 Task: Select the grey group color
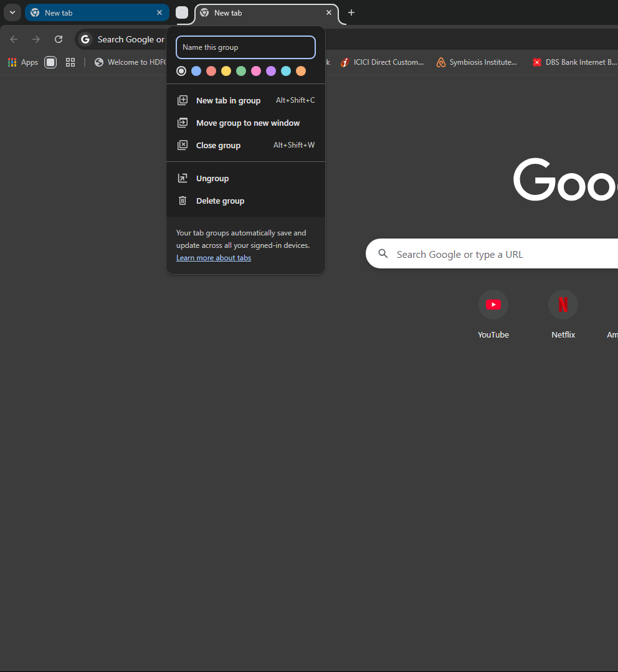point(181,71)
